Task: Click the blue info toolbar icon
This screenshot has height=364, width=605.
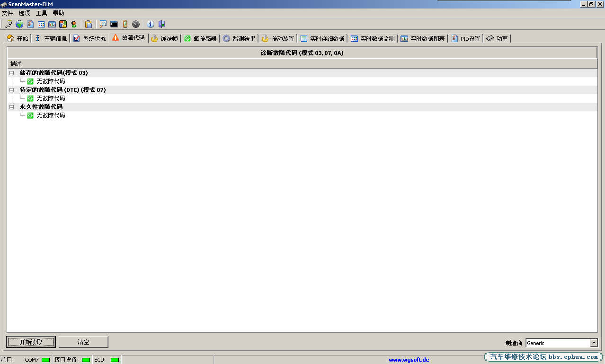Action: click(x=151, y=24)
